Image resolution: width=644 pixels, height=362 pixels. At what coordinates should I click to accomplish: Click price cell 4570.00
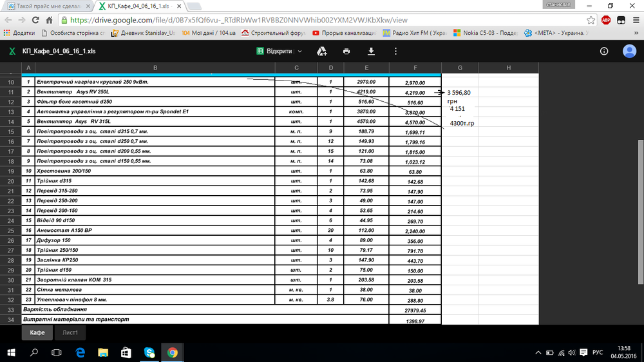tap(366, 122)
